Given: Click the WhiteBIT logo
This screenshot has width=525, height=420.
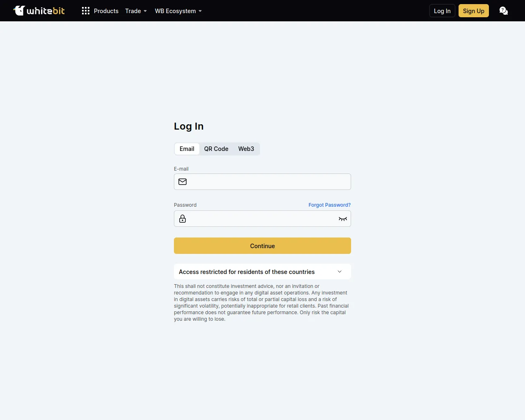Looking at the screenshot, I should pos(39,11).
